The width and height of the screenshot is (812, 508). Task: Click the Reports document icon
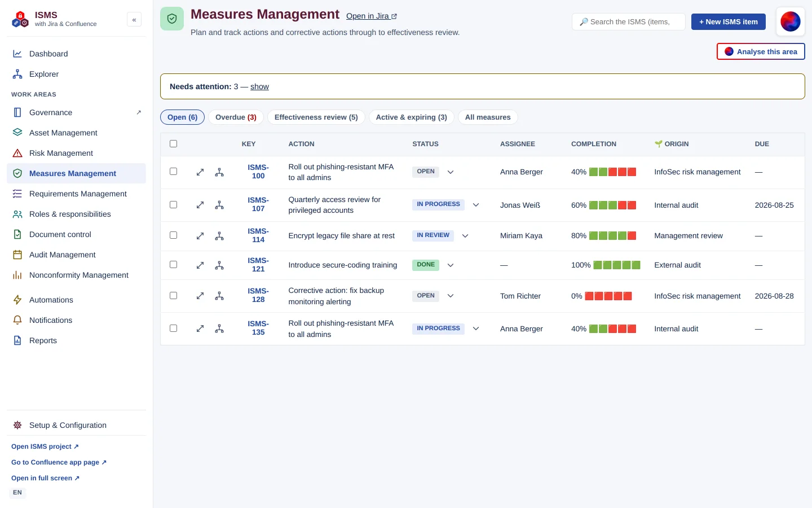click(x=17, y=340)
